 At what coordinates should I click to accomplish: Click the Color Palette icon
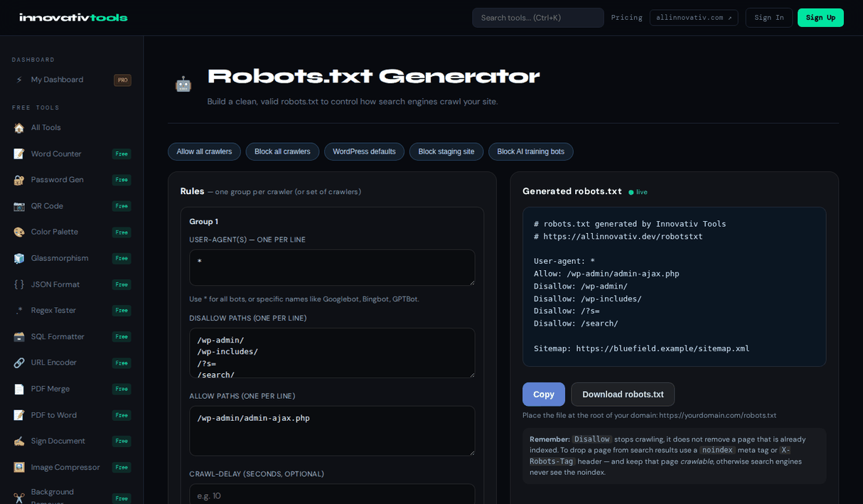pos(19,232)
